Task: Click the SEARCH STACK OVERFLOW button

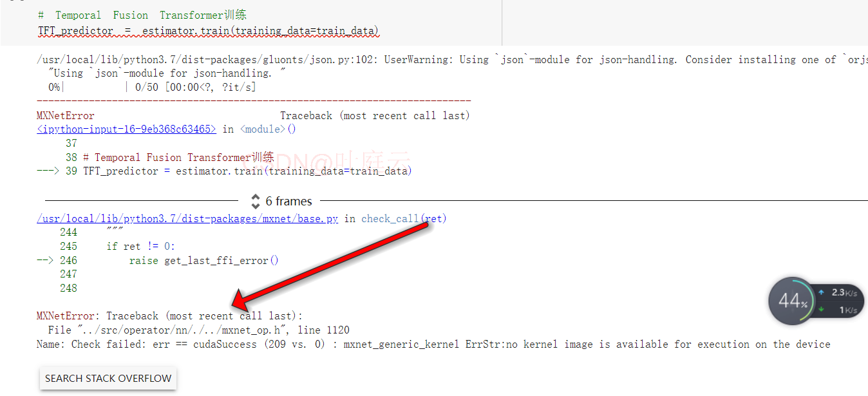Action: point(108,379)
